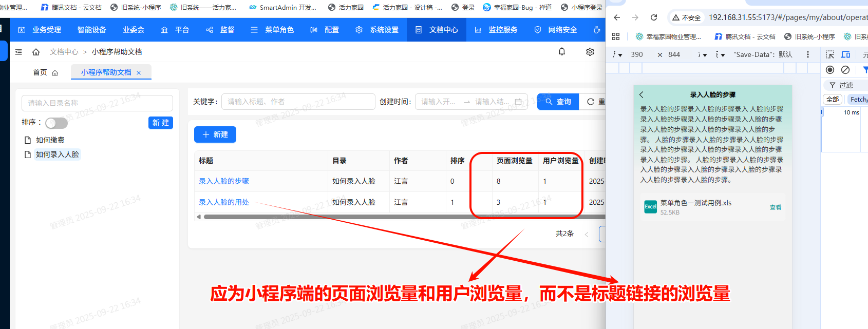Viewport: 868px width, 329px height.
Task: Open throttling dropdown in device toolbar
Action: point(721,54)
